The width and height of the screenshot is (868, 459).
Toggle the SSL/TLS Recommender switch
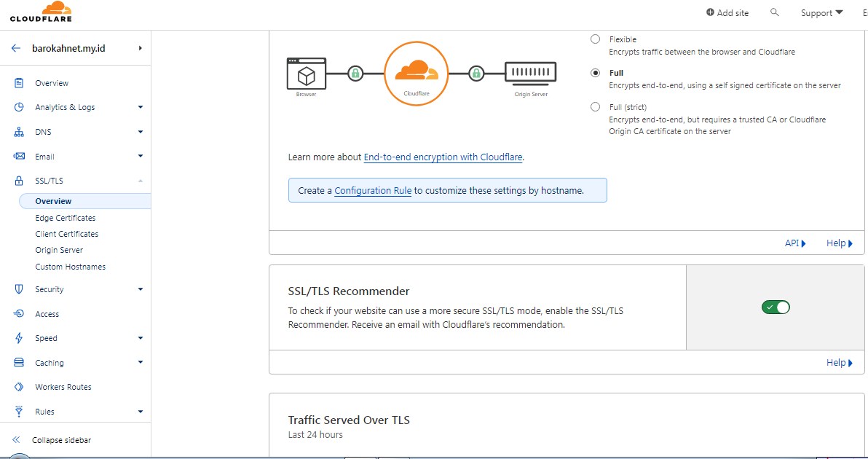tap(776, 307)
